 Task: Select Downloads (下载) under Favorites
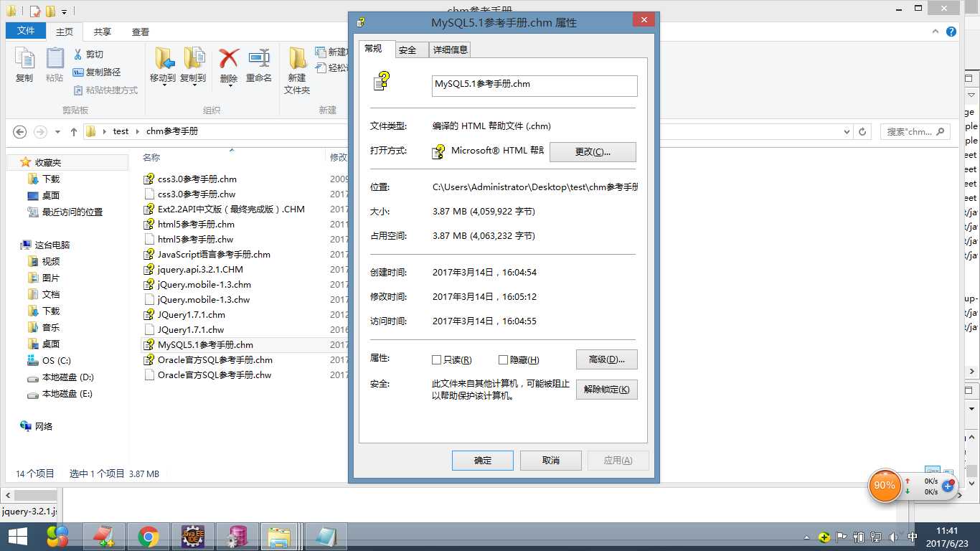tap(51, 179)
